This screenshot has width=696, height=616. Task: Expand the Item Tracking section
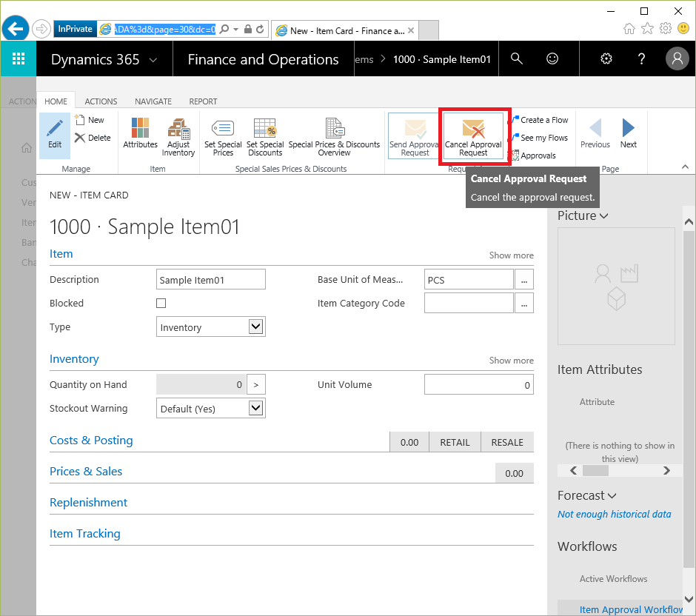tap(85, 534)
